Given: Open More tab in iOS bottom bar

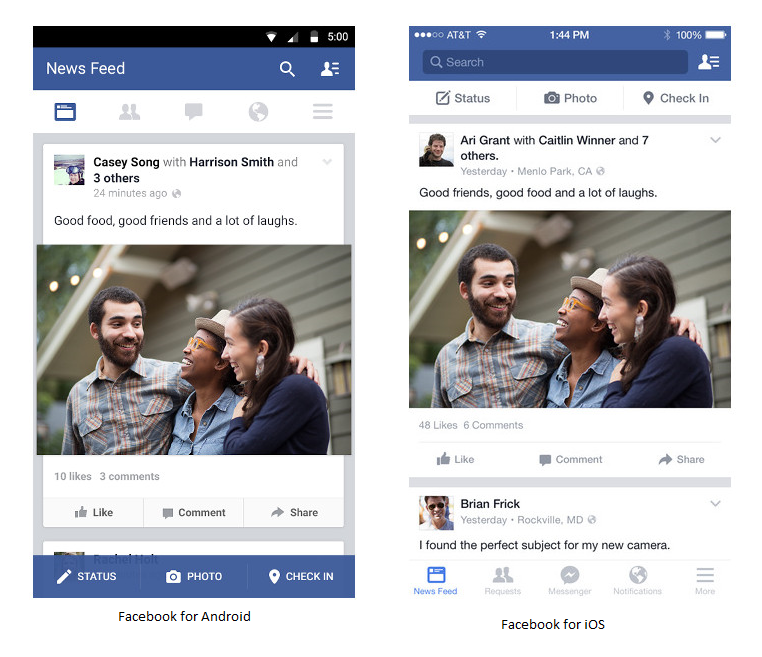Looking at the screenshot, I should [x=705, y=581].
